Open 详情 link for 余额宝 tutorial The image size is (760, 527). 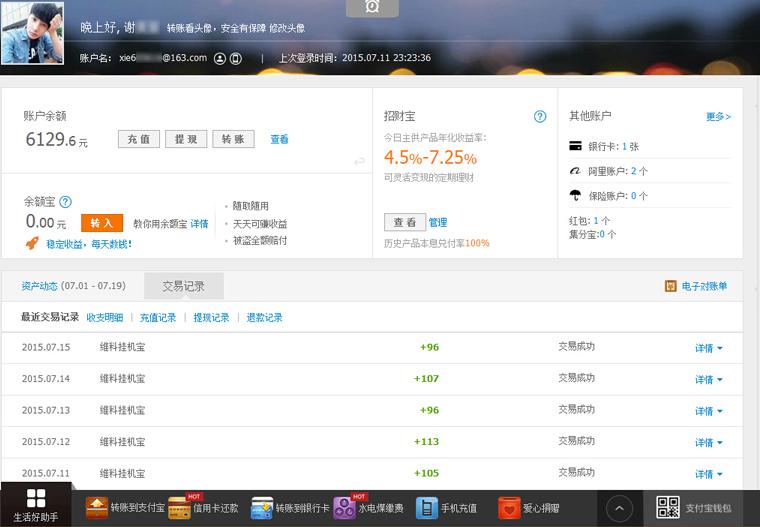coord(199,224)
